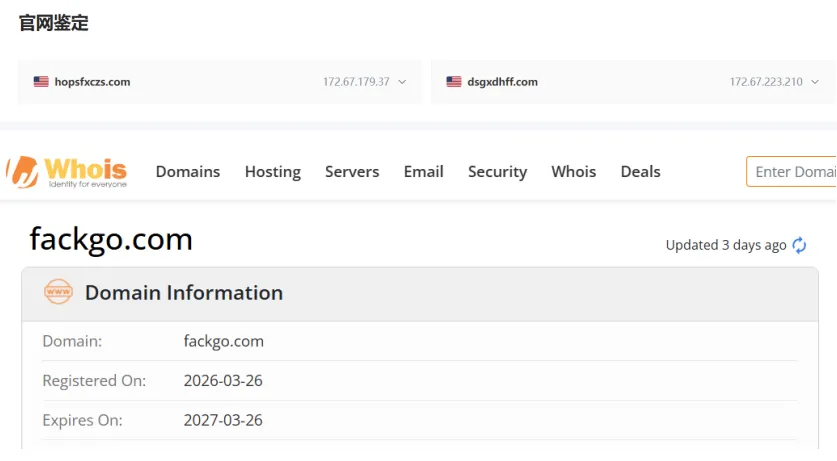Open the Email menu
The image size is (837, 461).
[x=423, y=172]
